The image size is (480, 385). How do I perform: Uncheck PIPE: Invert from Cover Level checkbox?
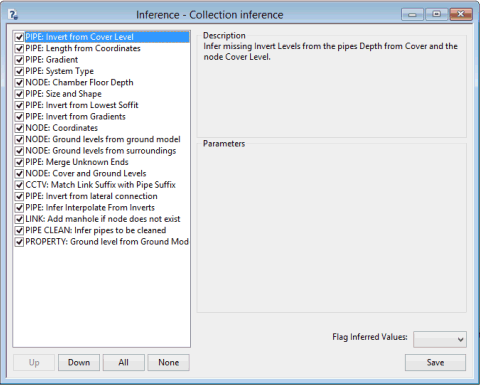19,37
